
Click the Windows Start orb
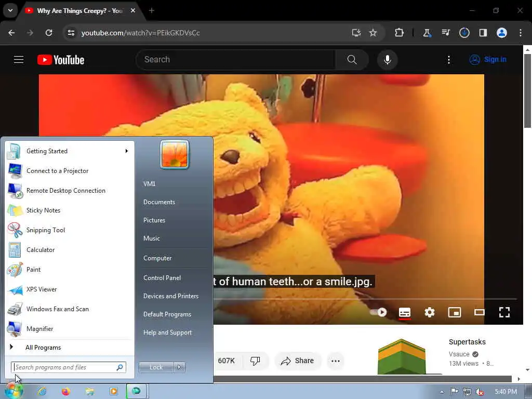click(x=14, y=390)
